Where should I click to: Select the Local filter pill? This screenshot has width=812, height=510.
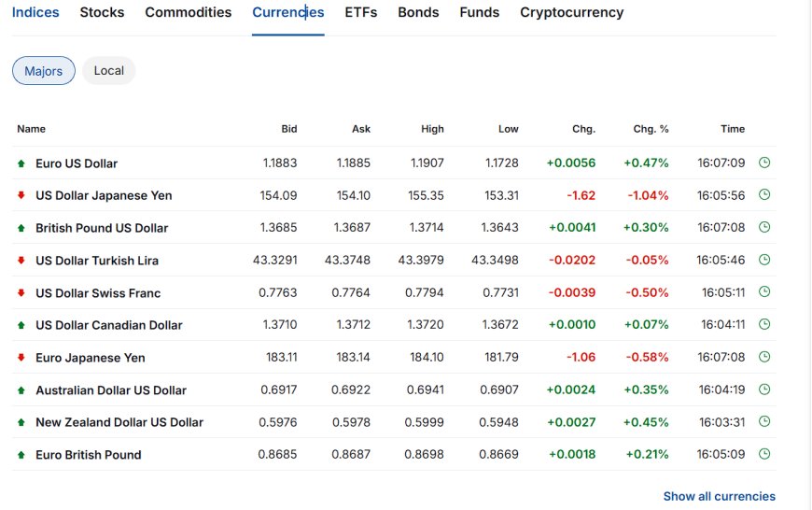coord(109,70)
